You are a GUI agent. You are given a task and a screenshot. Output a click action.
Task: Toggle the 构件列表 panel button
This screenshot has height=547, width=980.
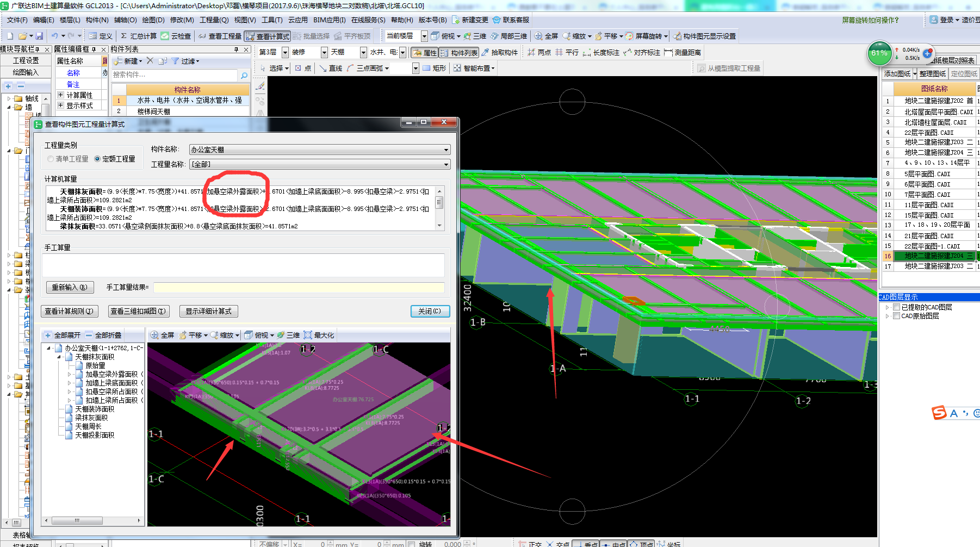pyautogui.click(x=459, y=52)
